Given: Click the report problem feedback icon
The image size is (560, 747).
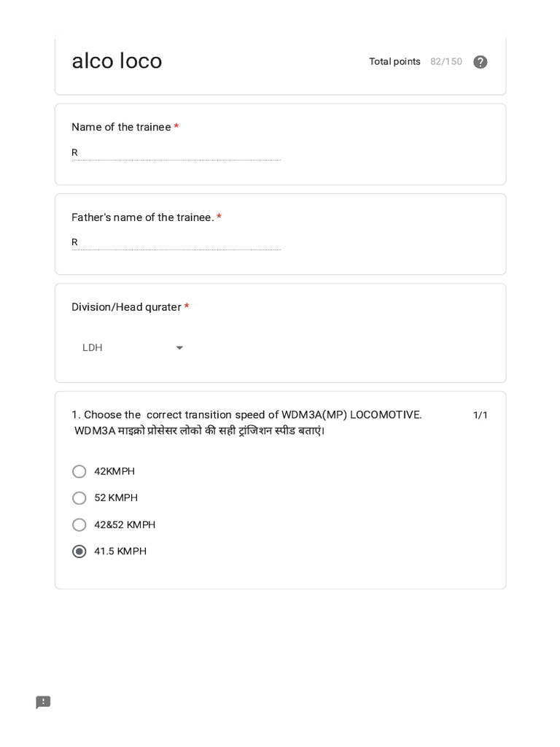Looking at the screenshot, I should click(43, 703).
